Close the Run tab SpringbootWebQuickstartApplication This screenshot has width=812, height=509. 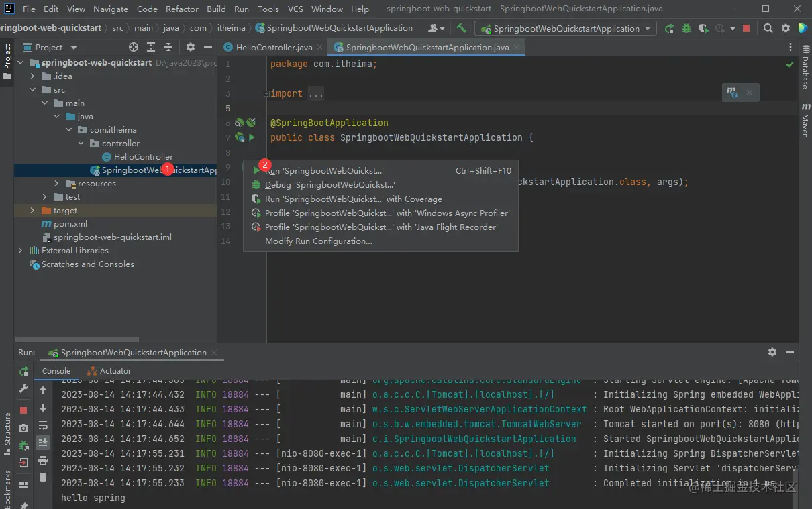pos(214,353)
